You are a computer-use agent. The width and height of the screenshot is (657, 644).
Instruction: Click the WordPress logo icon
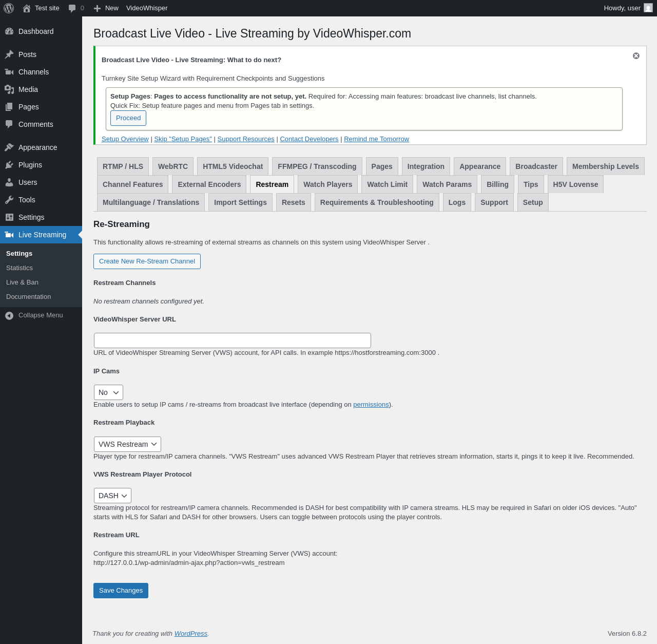tap(9, 8)
